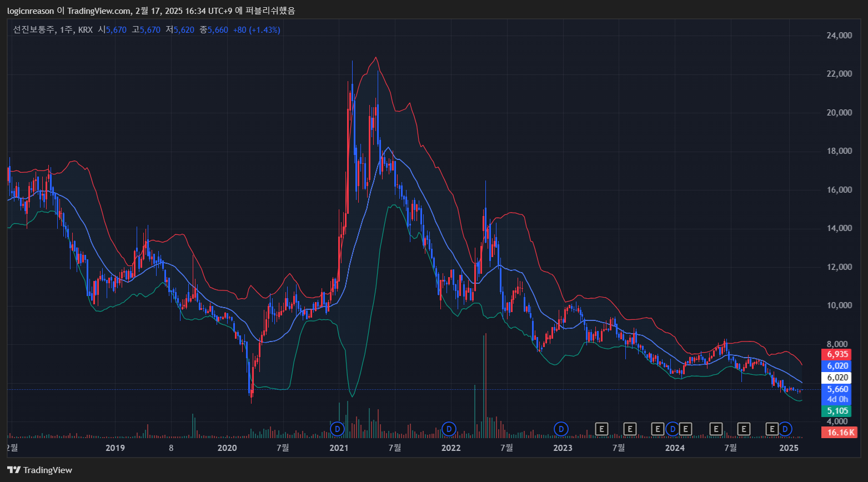The image size is (868, 482).
Task: Open the dividend D marker above 2025
Action: pos(785,429)
